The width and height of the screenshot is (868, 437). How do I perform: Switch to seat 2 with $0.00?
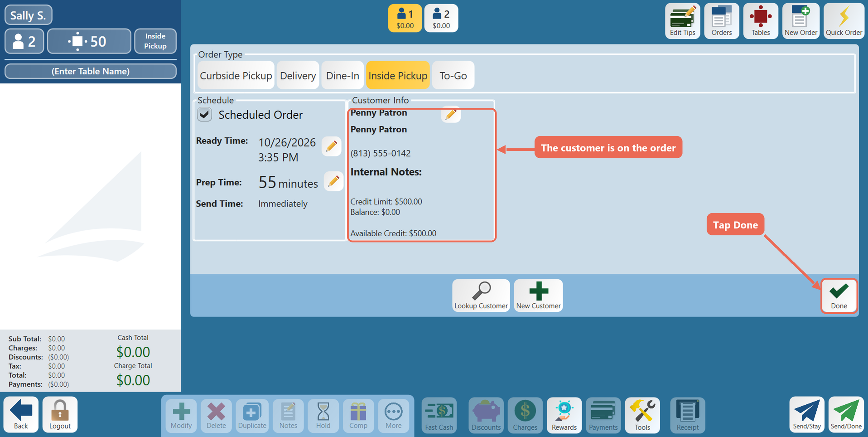tap(441, 18)
